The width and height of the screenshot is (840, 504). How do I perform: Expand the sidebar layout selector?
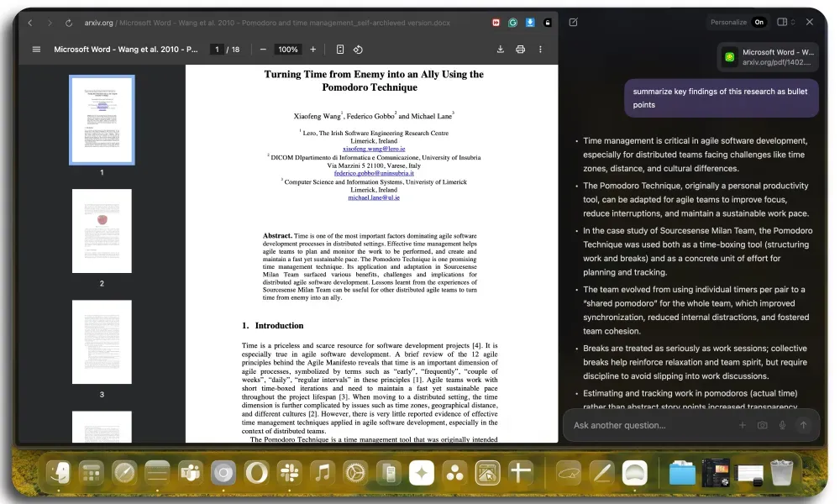pyautogui.click(x=785, y=23)
